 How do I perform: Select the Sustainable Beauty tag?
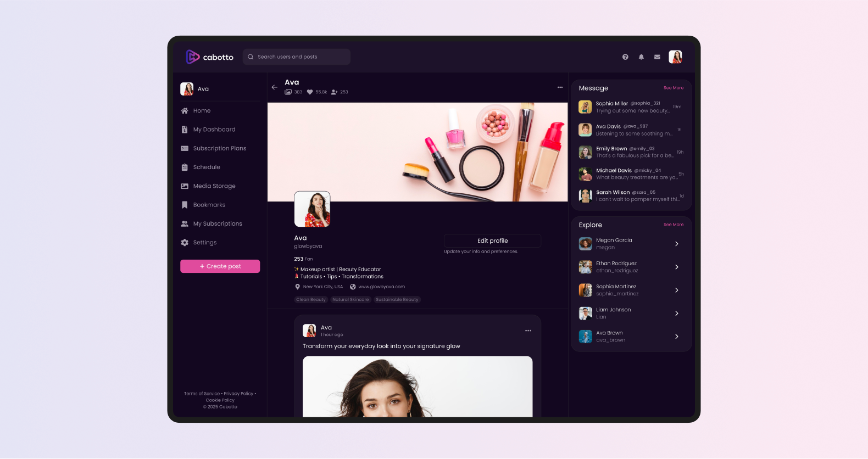pos(397,300)
